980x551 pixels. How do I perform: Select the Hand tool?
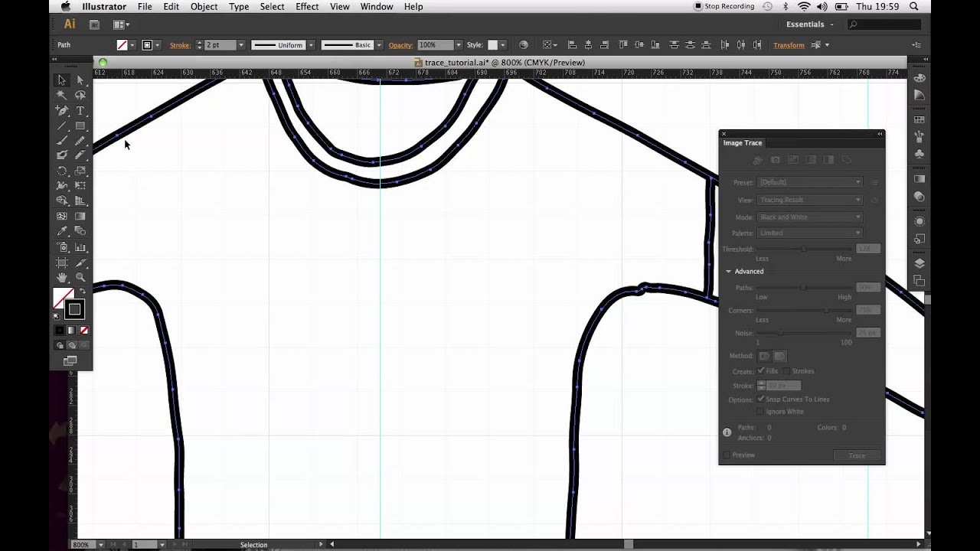(62, 277)
